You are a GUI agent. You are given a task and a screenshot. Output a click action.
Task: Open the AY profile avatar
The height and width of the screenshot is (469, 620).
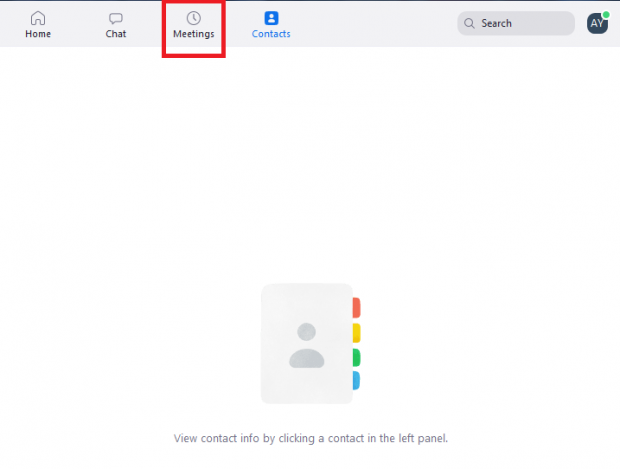pos(597,23)
